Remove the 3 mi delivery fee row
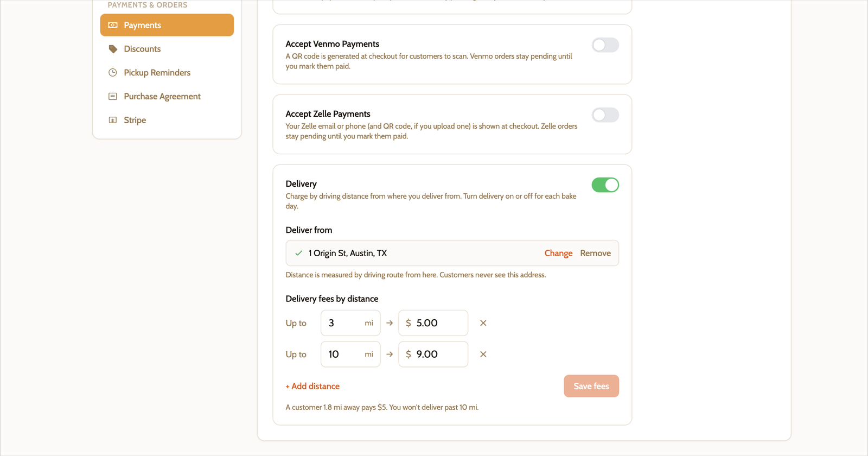This screenshot has width=868, height=456. (483, 323)
